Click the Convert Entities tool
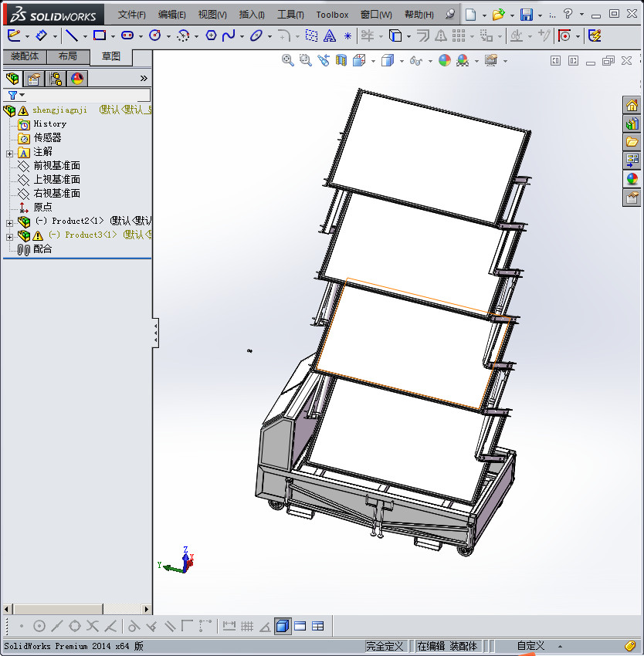Screen dimensions: 644x656 [395, 36]
